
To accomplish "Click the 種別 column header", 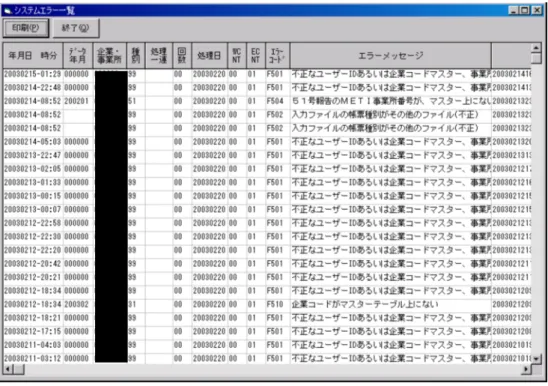I will pyautogui.click(x=136, y=56).
